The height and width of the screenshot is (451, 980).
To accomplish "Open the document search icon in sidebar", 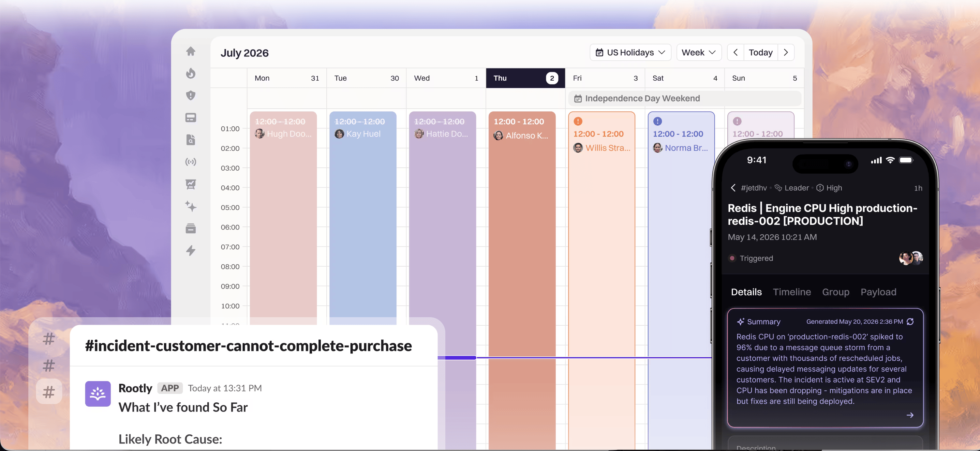I will (191, 140).
